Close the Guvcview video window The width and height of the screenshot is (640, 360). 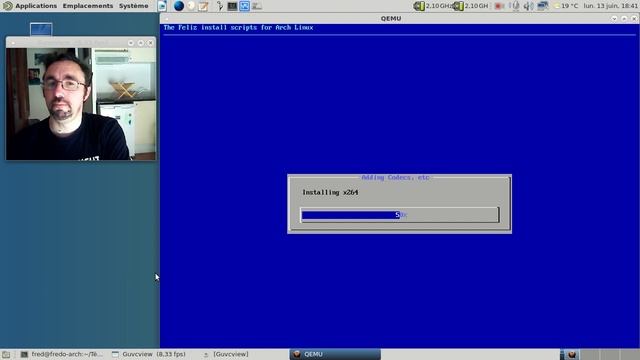(151, 42)
